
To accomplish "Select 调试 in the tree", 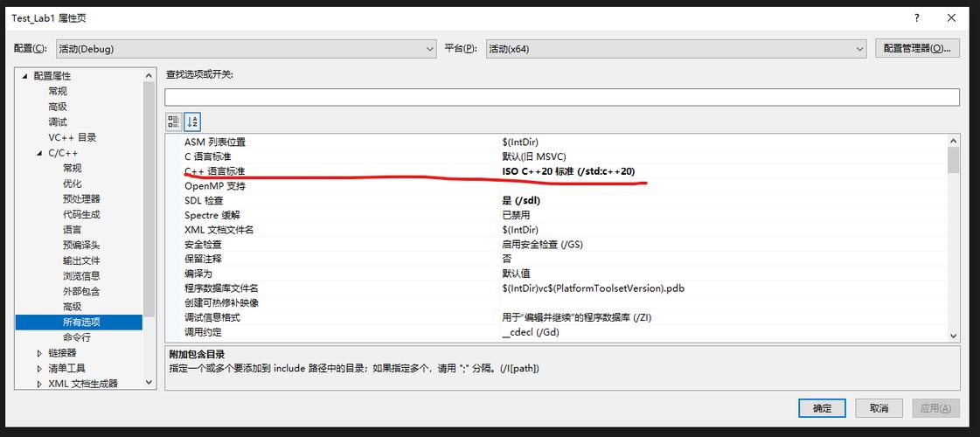I will 58,121.
